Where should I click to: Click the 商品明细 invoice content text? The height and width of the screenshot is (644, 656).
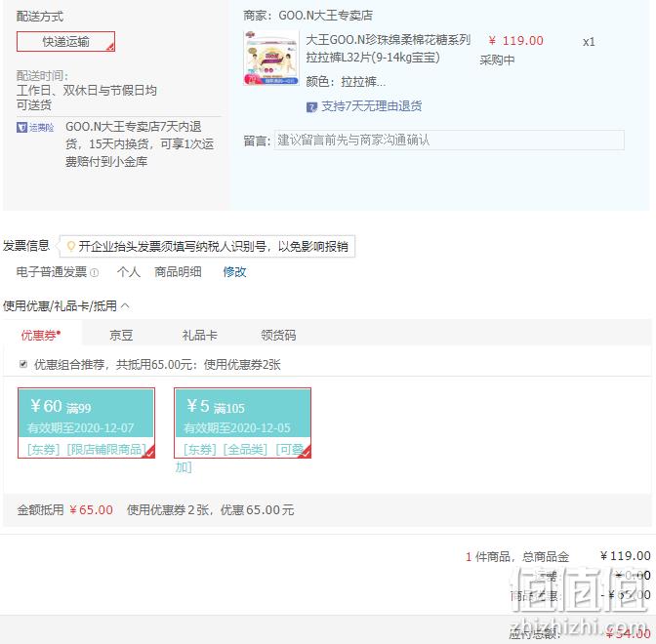click(179, 272)
